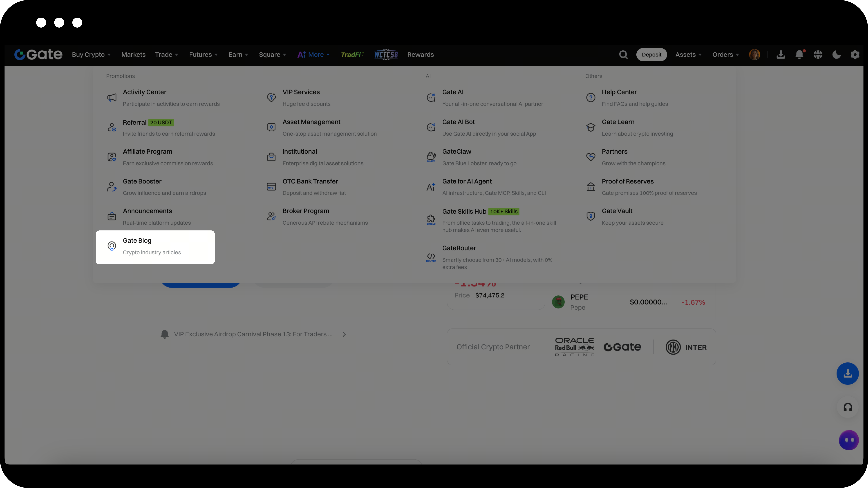Click the VIP Airdrop Carnival announcement arrow
The height and width of the screenshot is (488, 868).
[344, 334]
